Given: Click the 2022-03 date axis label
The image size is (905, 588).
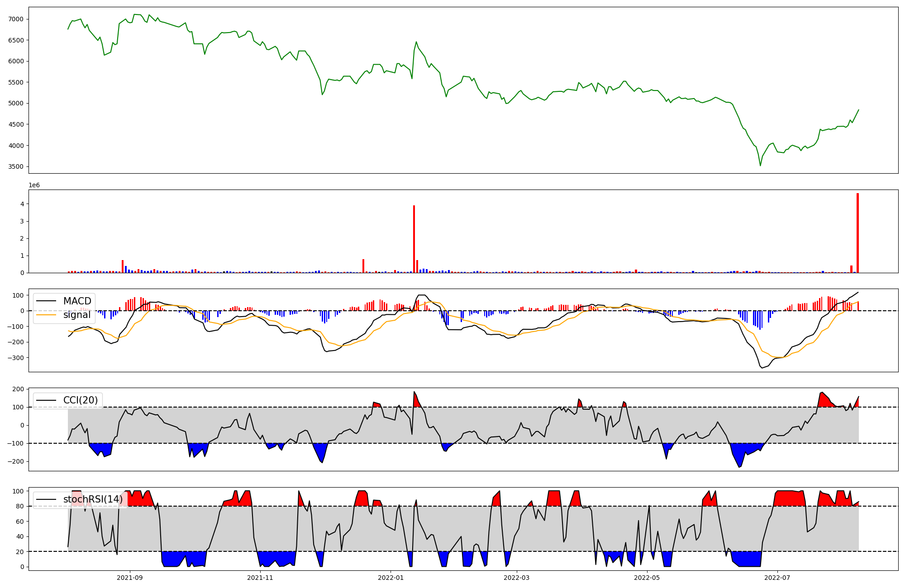Looking at the screenshot, I should (x=516, y=578).
